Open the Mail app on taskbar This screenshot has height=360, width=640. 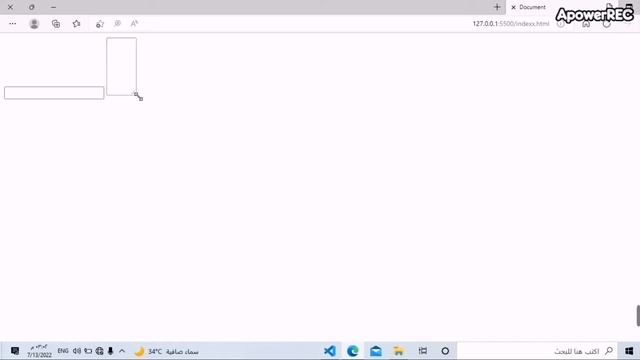coord(376,351)
